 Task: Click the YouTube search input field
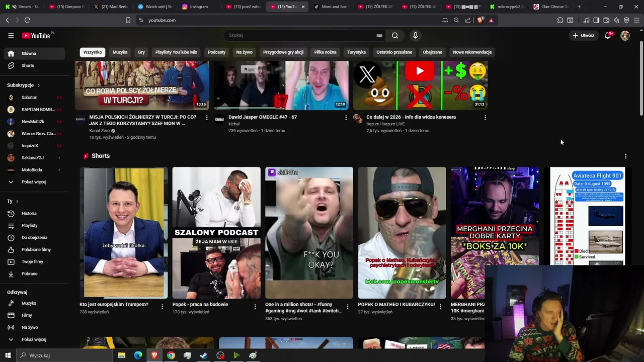click(x=301, y=36)
